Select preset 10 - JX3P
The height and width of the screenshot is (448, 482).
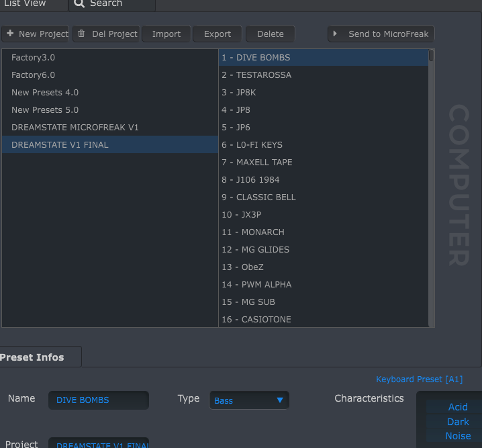[324, 215]
